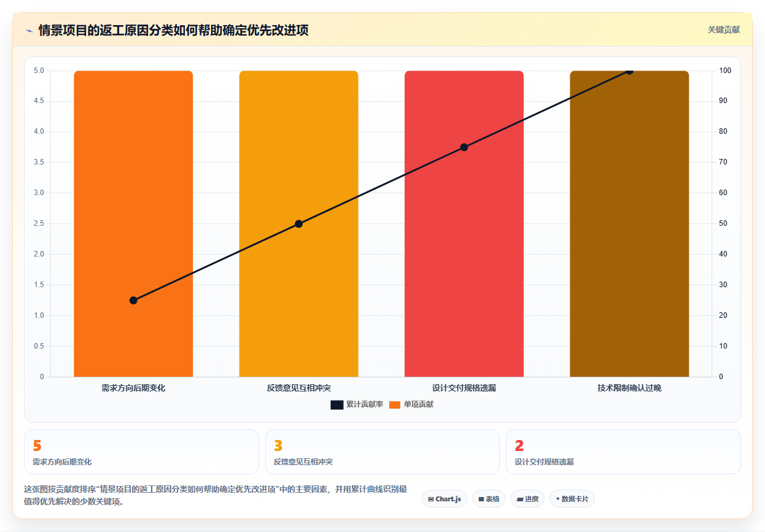Viewport: 765px width, 532px height.
Task: Select the 技术限制确认过晚 brown bar
Action: [629, 223]
